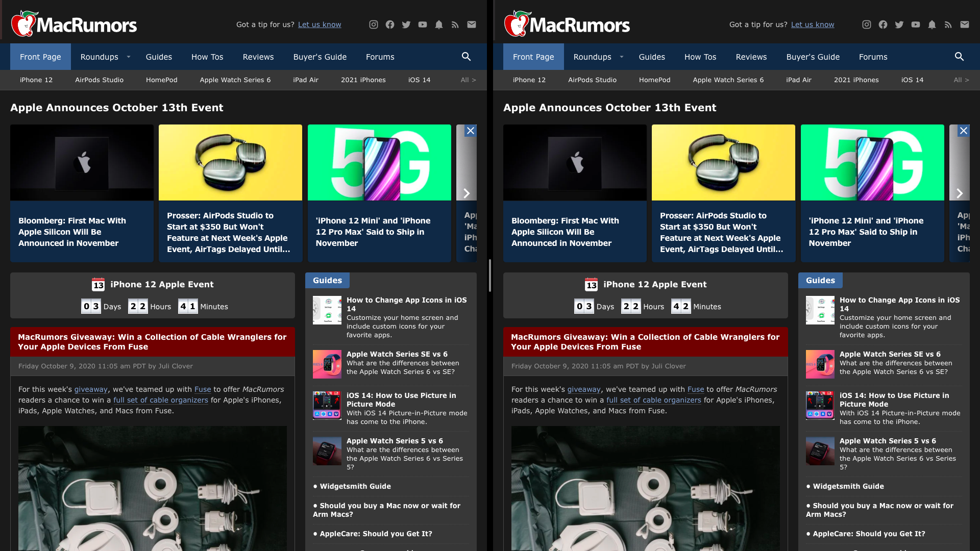This screenshot has height=551, width=980.
Task: Click calendar 13 icon in right window
Action: coord(591,285)
